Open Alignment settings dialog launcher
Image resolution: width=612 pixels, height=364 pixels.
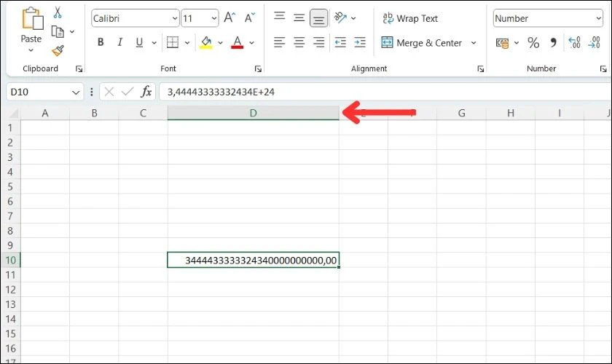click(x=480, y=69)
